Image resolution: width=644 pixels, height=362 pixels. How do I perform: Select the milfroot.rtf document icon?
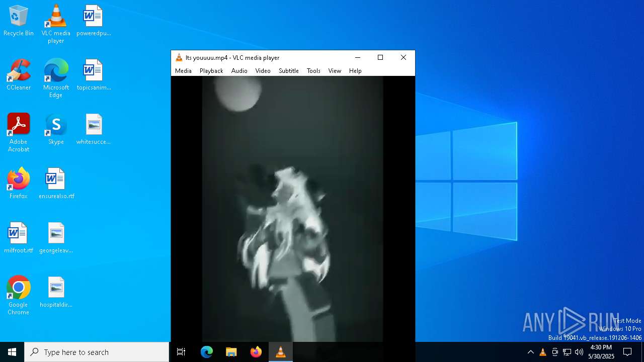(x=19, y=238)
